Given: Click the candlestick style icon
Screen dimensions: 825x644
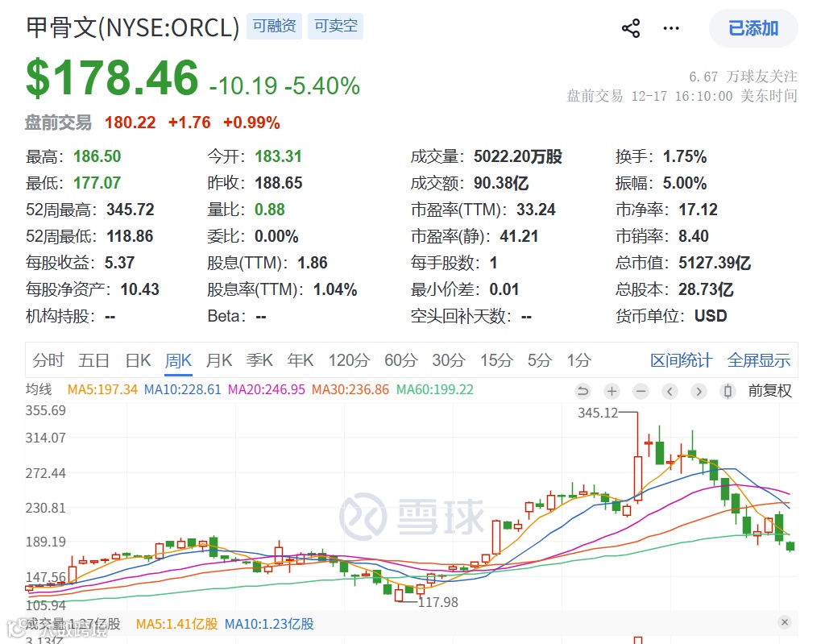Looking at the screenshot, I should pos(728,391).
